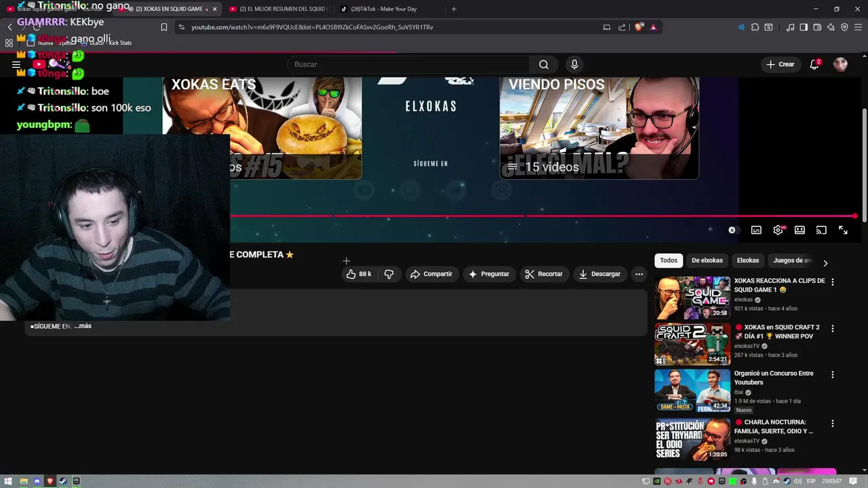Open File Explorer from the taskbar

[24, 481]
